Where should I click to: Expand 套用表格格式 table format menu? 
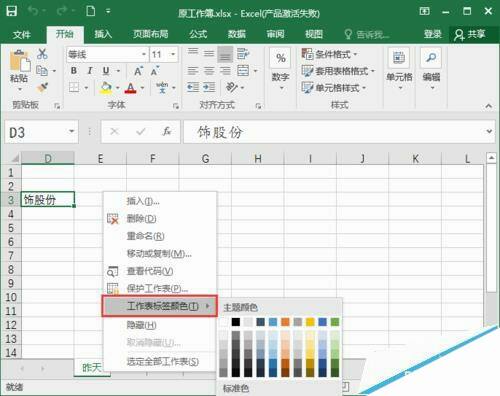click(x=338, y=71)
